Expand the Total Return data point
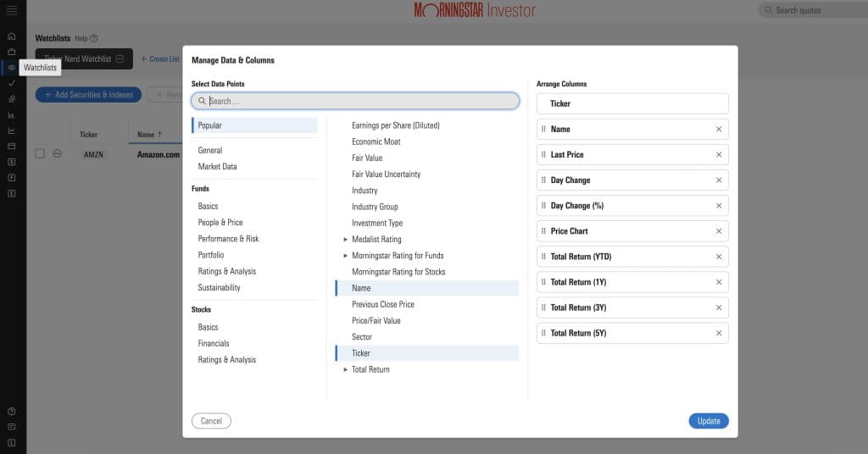This screenshot has height=454, width=868. (x=346, y=369)
